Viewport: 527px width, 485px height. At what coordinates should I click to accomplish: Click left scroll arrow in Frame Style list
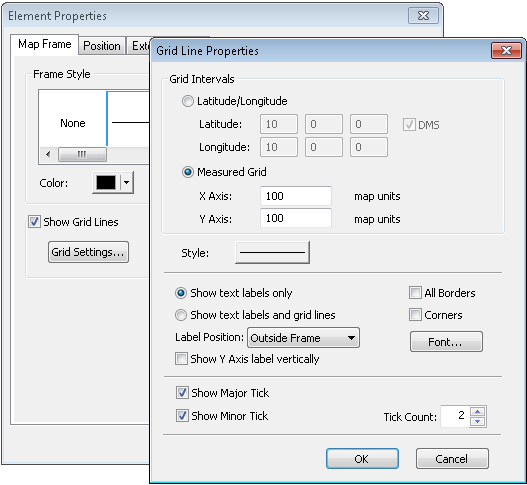[x=48, y=155]
